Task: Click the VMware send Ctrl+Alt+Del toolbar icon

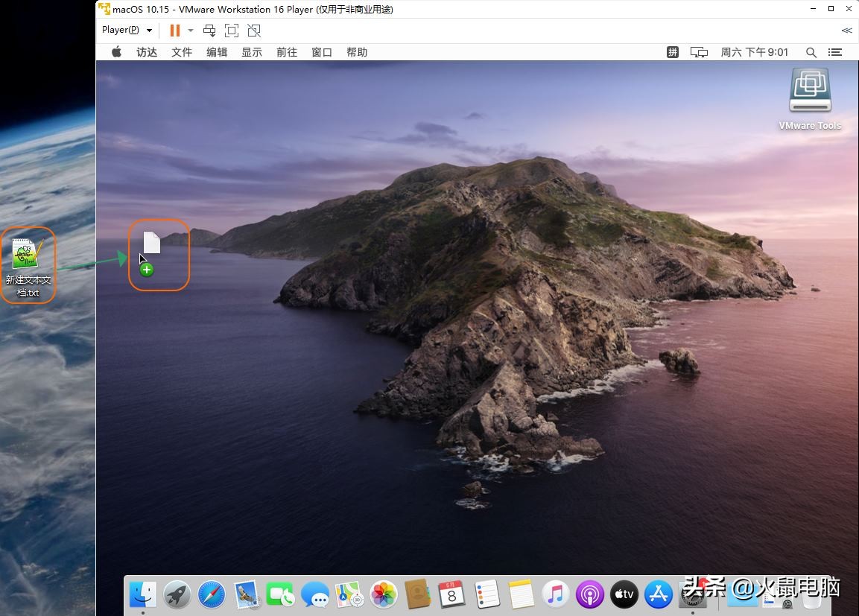Action: coord(209,31)
